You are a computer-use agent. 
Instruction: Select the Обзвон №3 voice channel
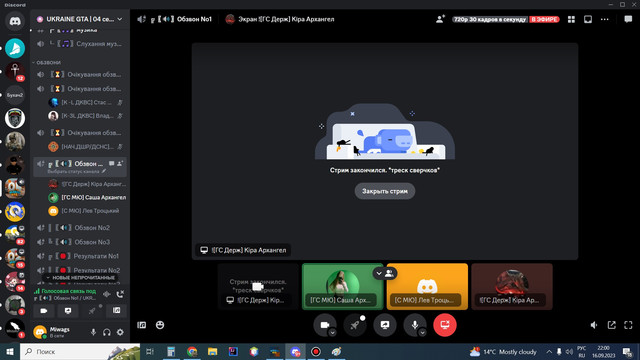81,242
